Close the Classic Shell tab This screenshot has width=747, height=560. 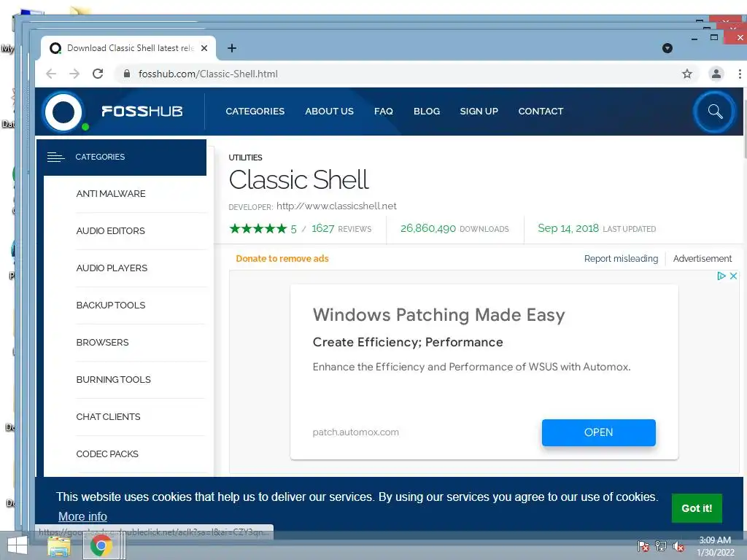(204, 48)
